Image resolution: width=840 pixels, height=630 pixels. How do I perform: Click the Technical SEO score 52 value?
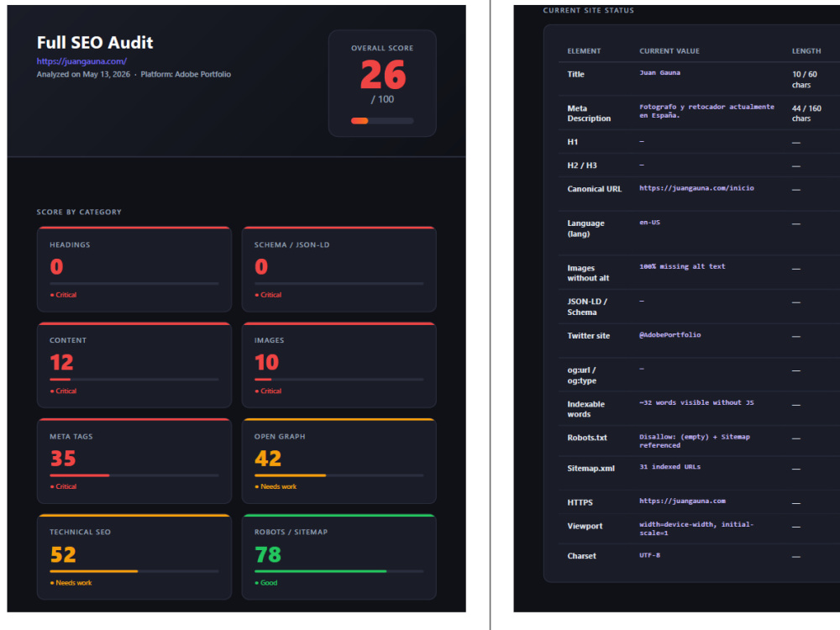click(x=63, y=554)
